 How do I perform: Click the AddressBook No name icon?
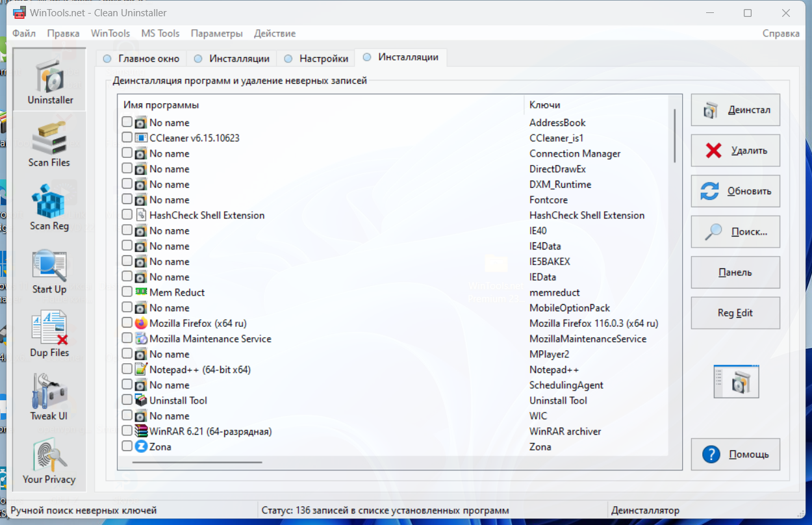tap(141, 123)
